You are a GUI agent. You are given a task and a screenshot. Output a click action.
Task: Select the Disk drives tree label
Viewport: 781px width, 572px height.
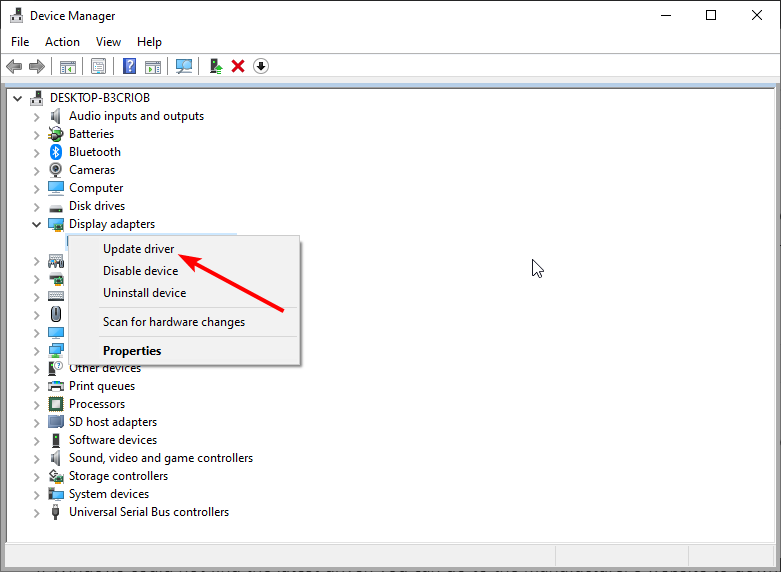(97, 206)
